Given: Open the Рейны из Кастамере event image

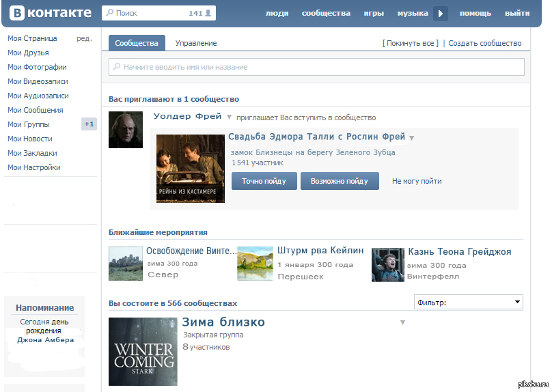Looking at the screenshot, I should click(191, 169).
